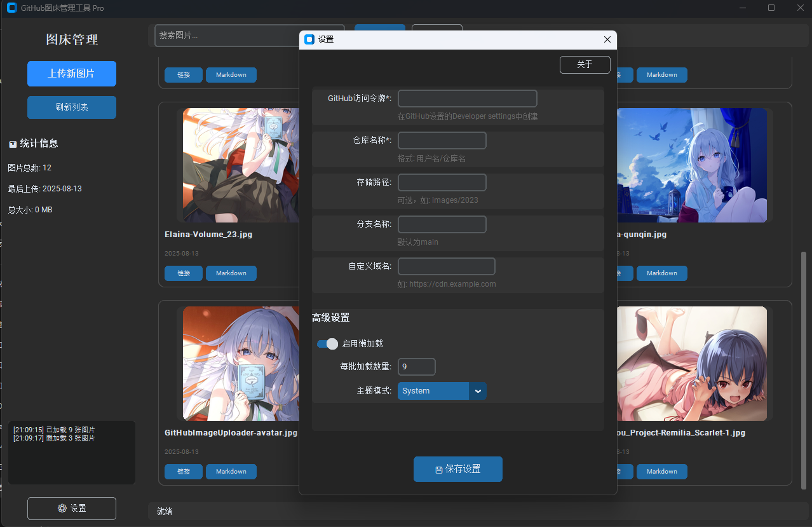The image size is (812, 527).
Task: Focus the 仓库名称 input field
Action: (x=442, y=140)
